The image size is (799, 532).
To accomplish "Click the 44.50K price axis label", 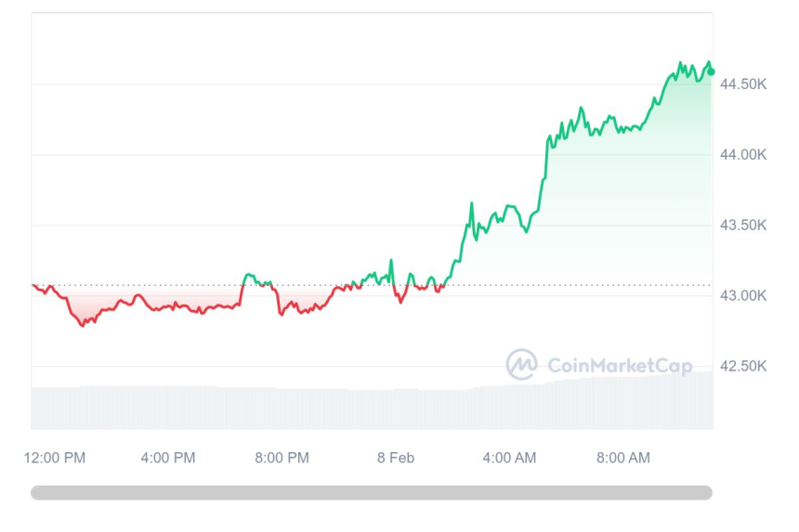I will (743, 84).
